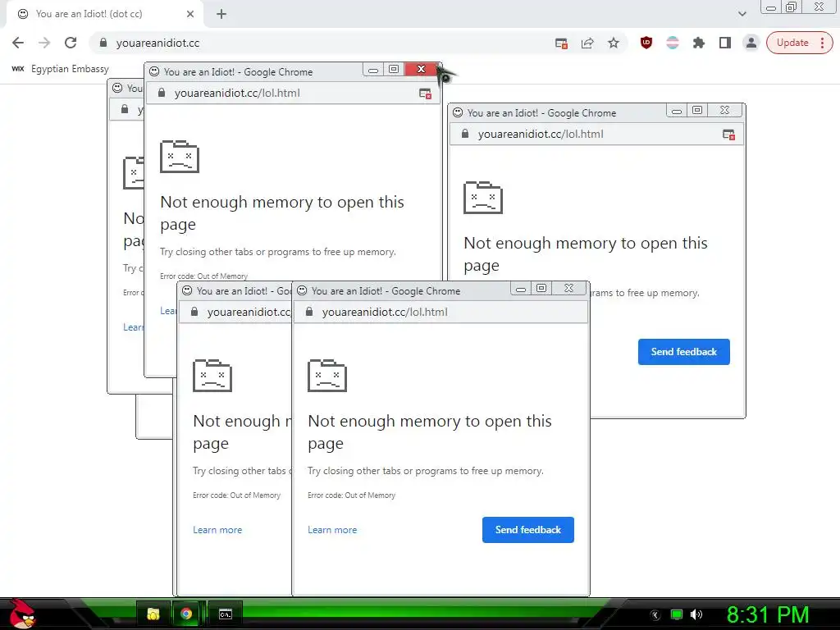This screenshot has width=840, height=630.
Task: Click the 8:31 PM clock
Action: click(768, 614)
